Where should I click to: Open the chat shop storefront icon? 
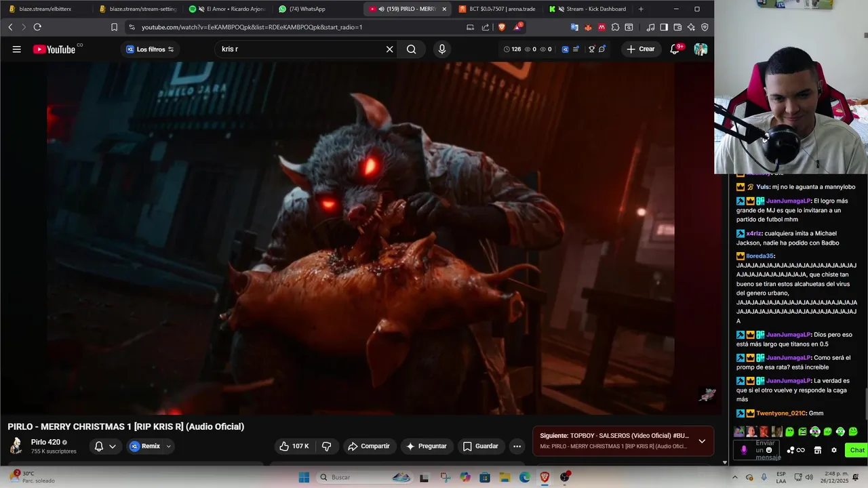point(818,450)
